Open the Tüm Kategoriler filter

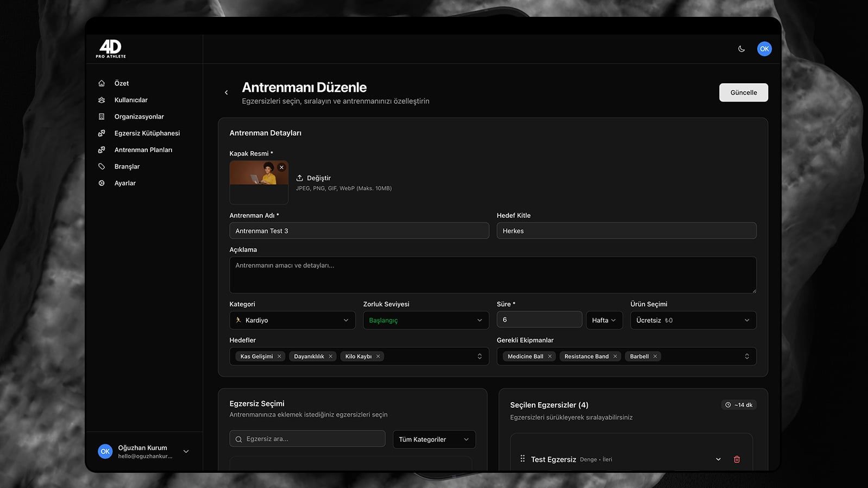click(x=433, y=439)
